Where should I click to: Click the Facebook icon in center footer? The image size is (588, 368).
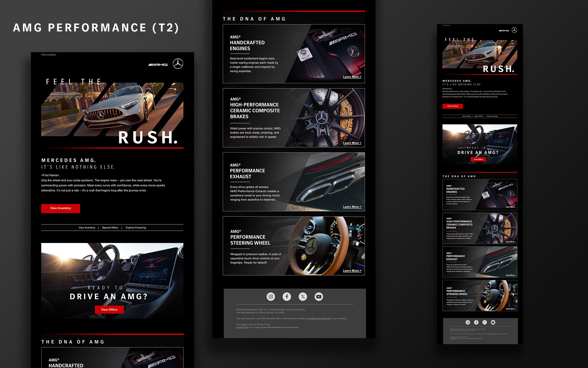(287, 296)
